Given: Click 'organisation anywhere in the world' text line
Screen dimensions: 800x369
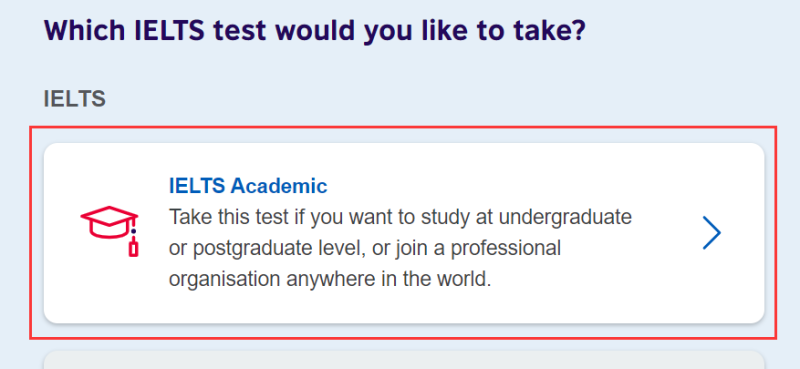Looking at the screenshot, I should pyautogui.click(x=330, y=280).
